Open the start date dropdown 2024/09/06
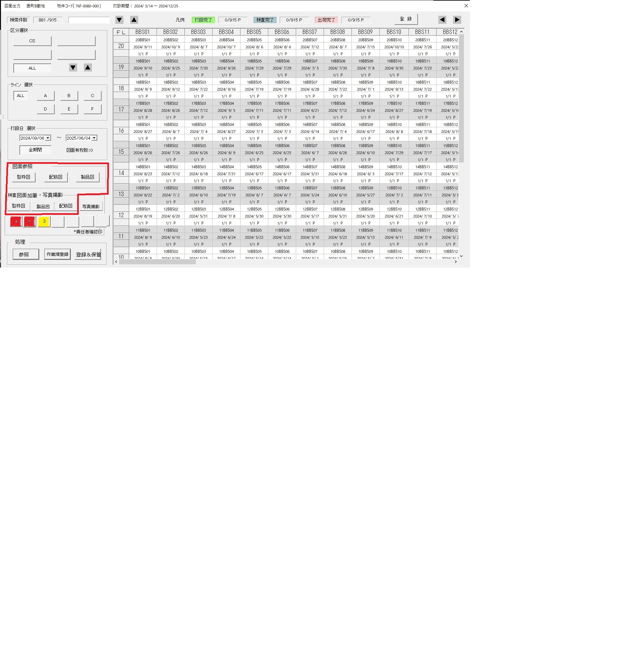 [x=48, y=138]
